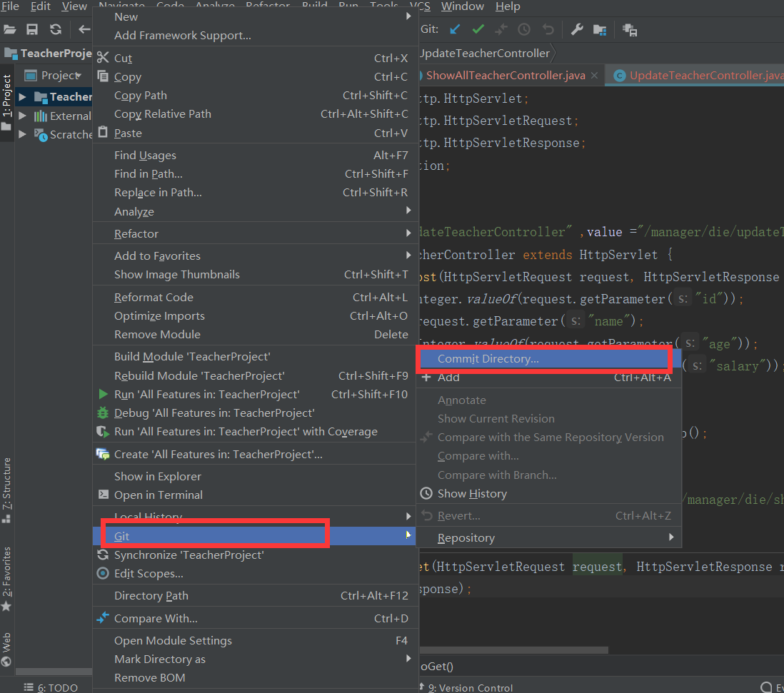Choose Cut with the scissors icon
This screenshot has width=784, height=693.
click(255, 58)
